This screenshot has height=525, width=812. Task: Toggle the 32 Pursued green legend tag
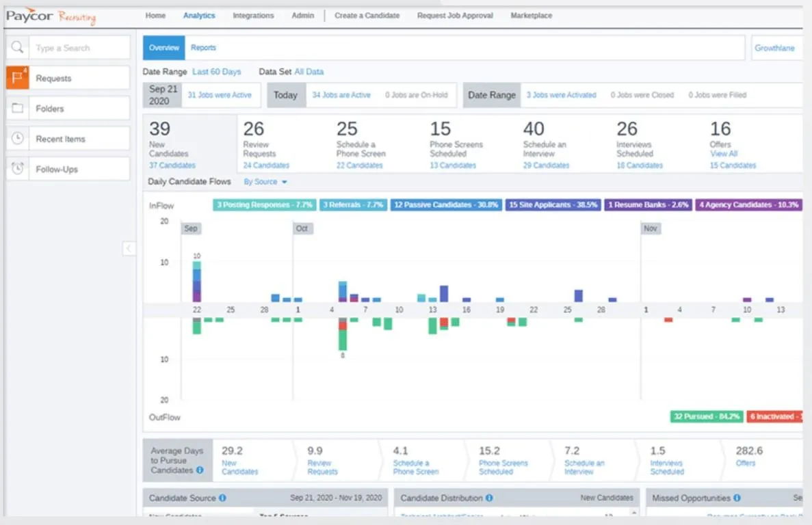pyautogui.click(x=707, y=416)
